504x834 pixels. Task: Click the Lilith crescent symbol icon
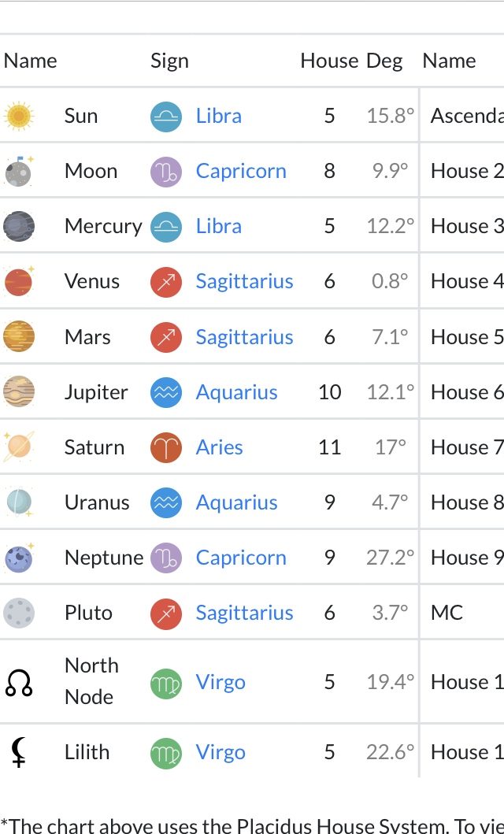click(19, 752)
